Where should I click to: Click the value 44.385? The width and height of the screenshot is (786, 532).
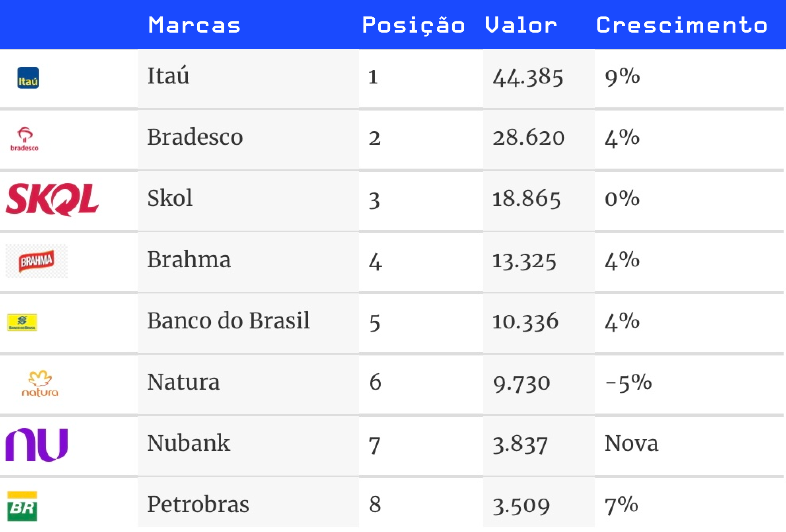[x=528, y=77]
